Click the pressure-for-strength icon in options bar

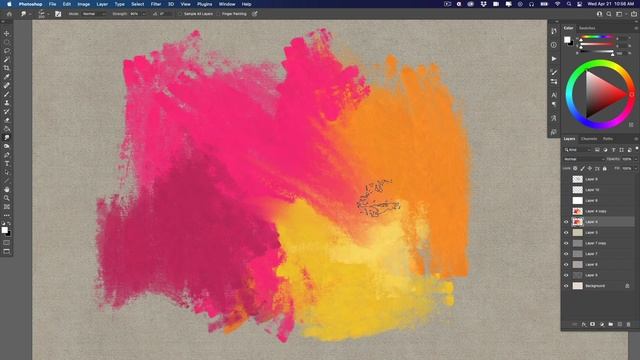pos(255,14)
